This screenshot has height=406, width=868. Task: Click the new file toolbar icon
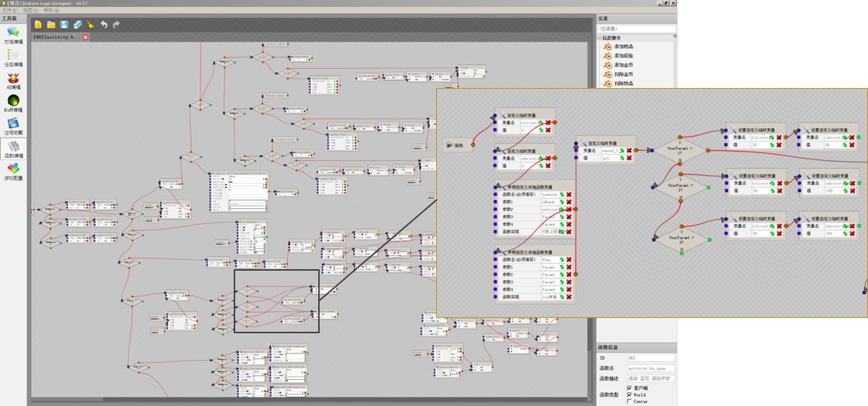(x=38, y=25)
